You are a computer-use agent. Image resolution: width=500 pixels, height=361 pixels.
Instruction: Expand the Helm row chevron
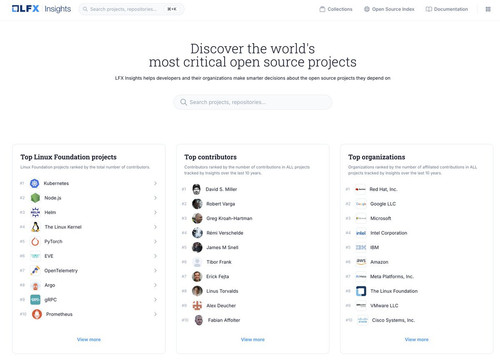tap(155, 212)
